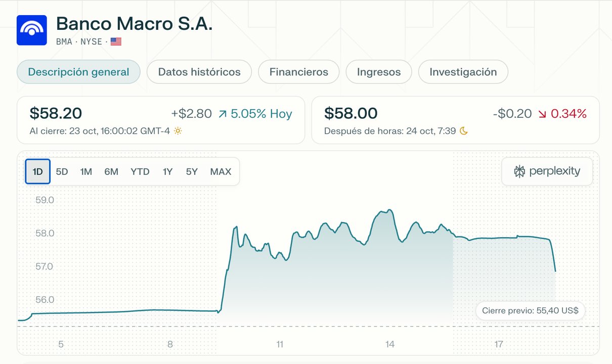The width and height of the screenshot is (612, 364).
Task: Open the Investigación tab
Action: pos(463,72)
